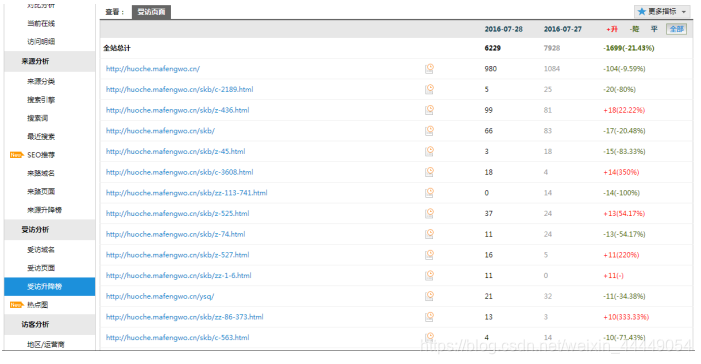Click the -1699(-21.43%) total change value

[x=629, y=48]
